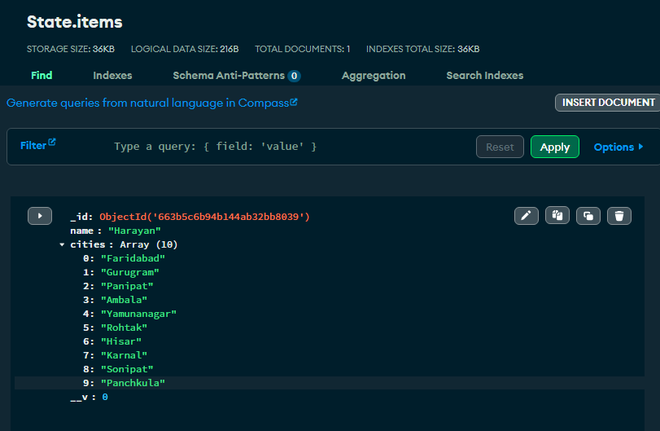Select the Find tab
660x431 pixels.
coord(42,75)
